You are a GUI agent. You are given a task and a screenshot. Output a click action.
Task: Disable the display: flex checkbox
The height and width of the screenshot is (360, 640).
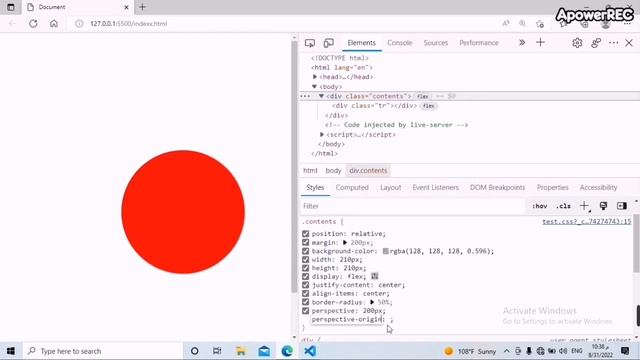pyautogui.click(x=305, y=276)
